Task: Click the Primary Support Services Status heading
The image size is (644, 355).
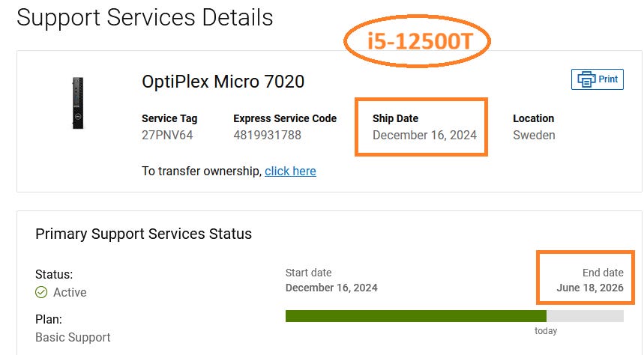Action: pyautogui.click(x=143, y=234)
